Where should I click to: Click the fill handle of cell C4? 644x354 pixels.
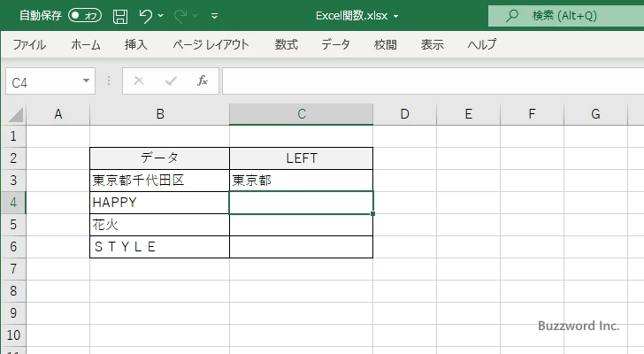[x=372, y=213]
